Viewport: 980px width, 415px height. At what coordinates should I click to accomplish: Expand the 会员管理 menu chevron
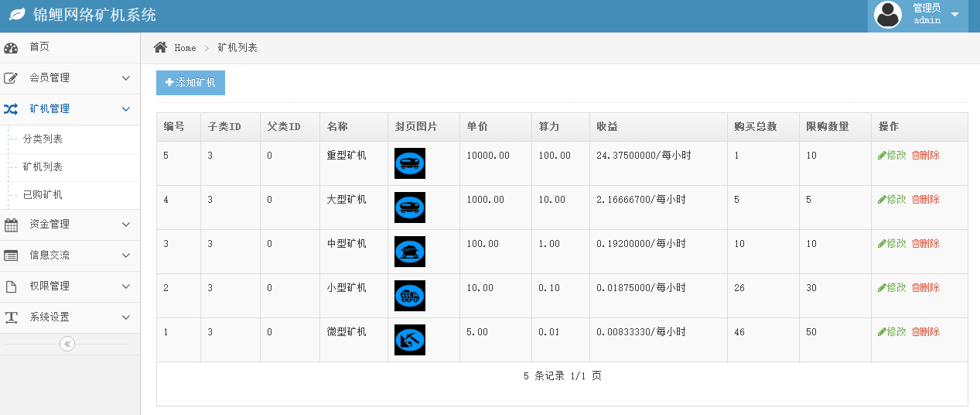tap(126, 77)
